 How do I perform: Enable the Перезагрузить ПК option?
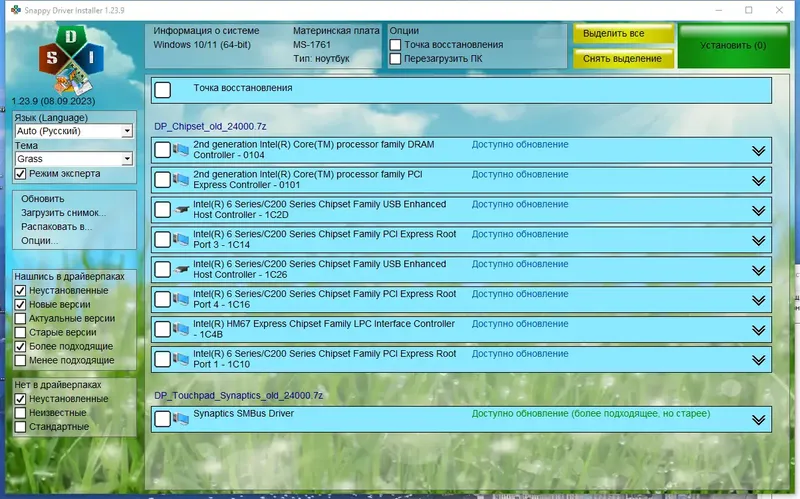[x=395, y=59]
